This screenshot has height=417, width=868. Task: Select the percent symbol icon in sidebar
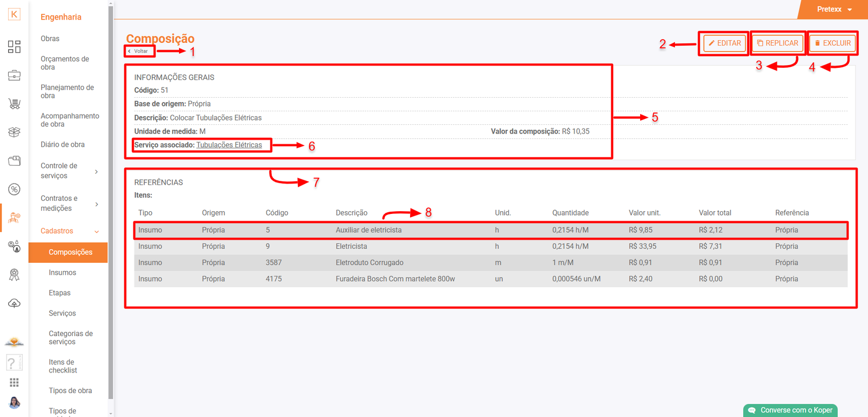coord(14,189)
